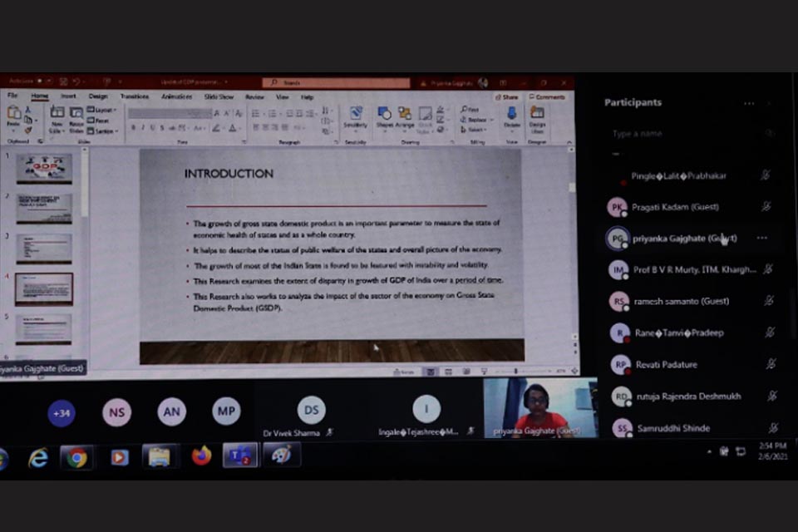The image size is (798, 532).
Task: Click the Reset slide button
Action: (x=98, y=121)
